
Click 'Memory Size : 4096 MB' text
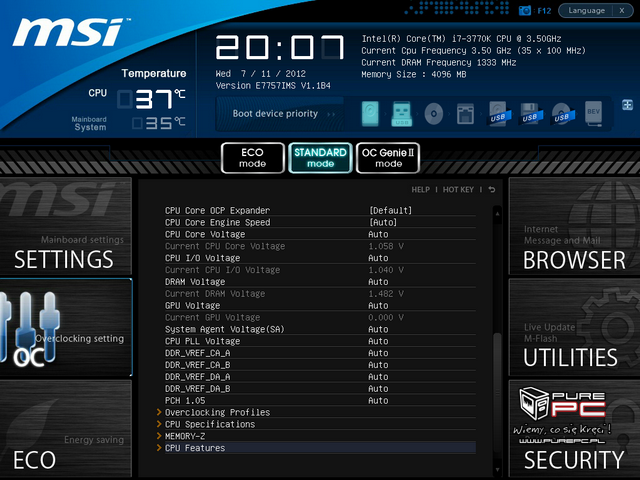tap(413, 74)
